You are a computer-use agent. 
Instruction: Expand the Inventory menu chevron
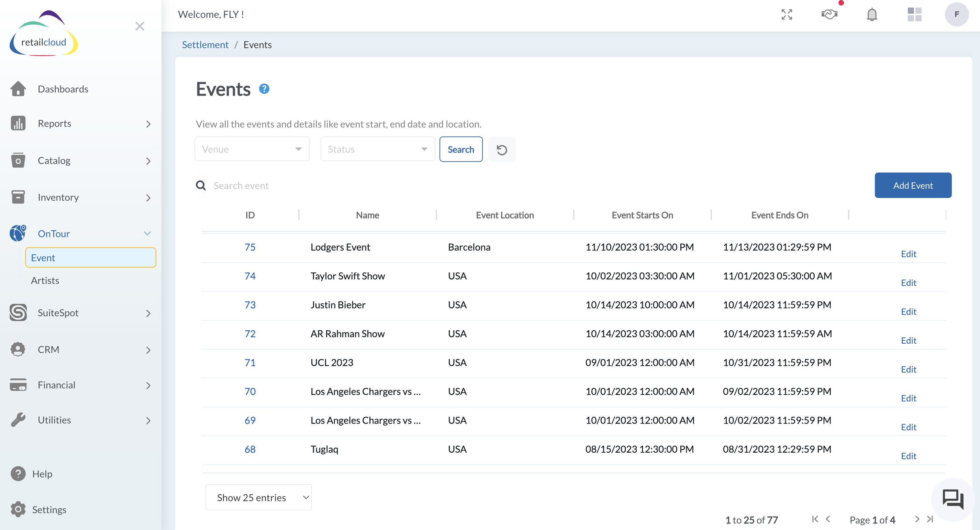(148, 198)
